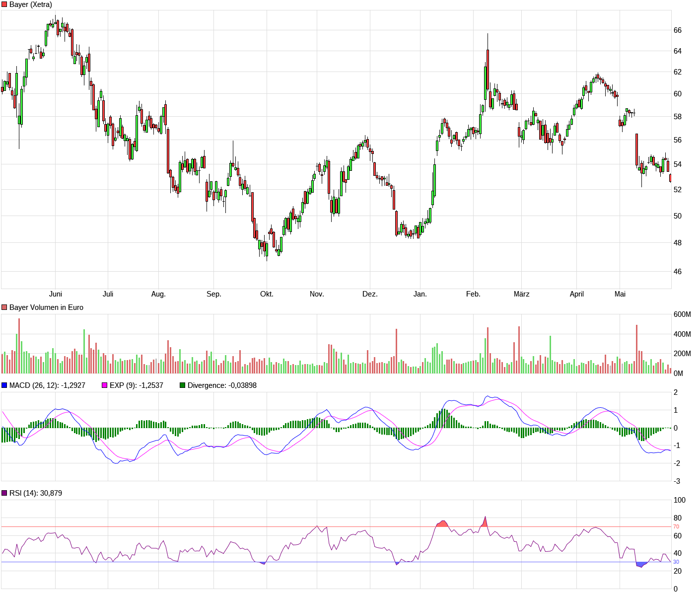Click the purple RSI legend swatch
700x596 pixels.
[4, 493]
